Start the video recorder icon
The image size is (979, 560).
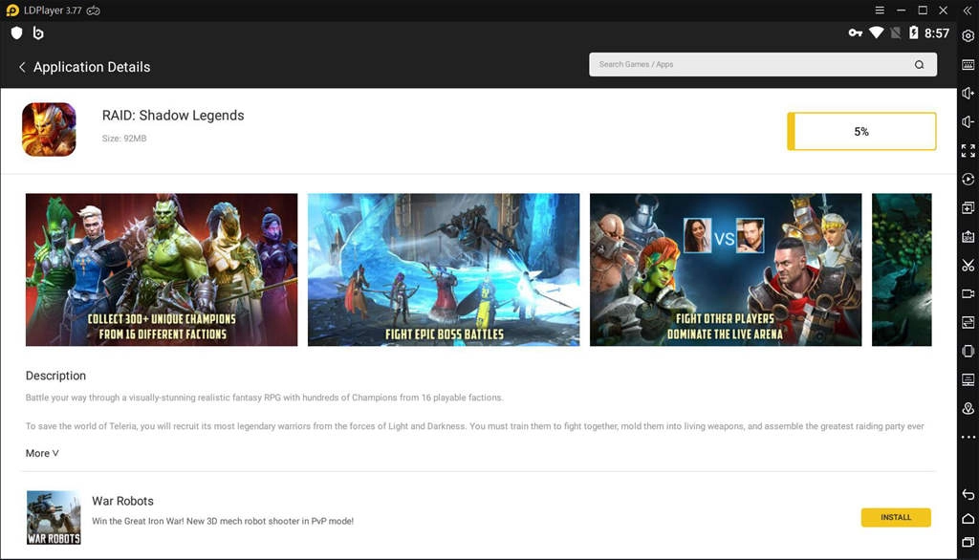pos(968,293)
